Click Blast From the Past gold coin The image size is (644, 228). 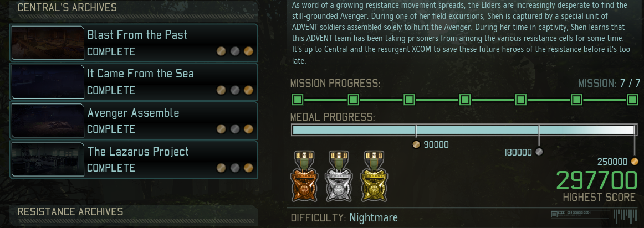click(x=248, y=51)
